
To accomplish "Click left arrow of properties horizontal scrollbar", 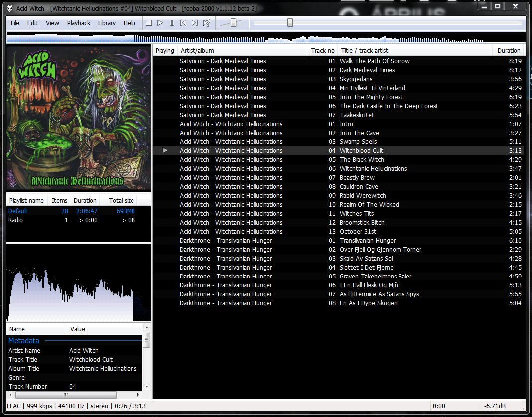I will point(10,395).
